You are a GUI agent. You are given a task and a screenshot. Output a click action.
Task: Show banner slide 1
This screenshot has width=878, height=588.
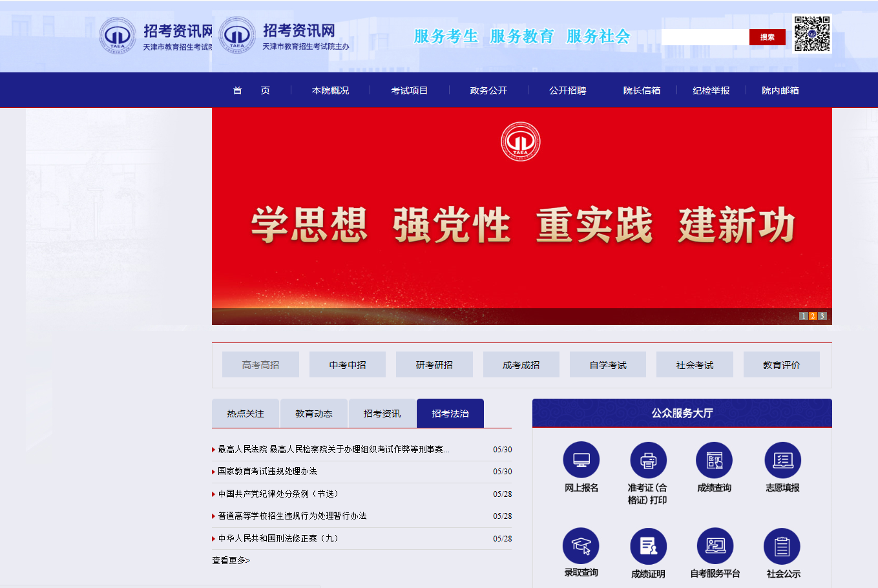[x=803, y=316]
